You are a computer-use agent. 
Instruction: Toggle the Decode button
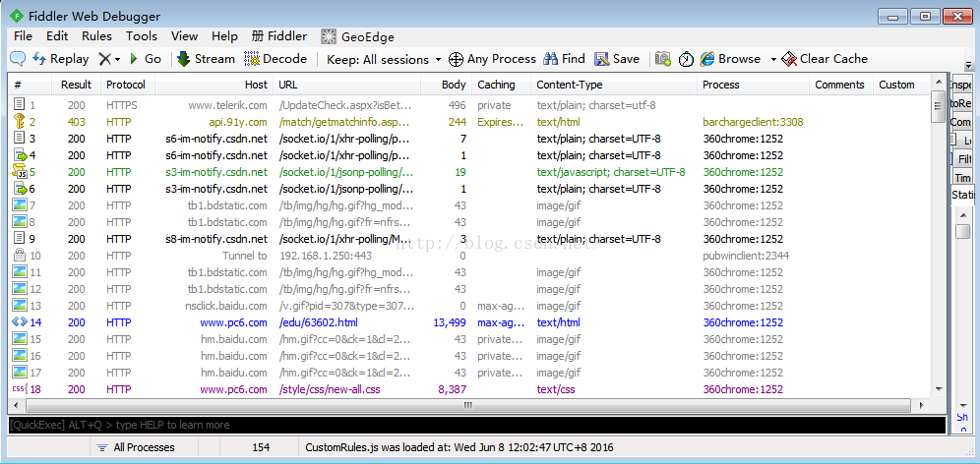[x=276, y=59]
